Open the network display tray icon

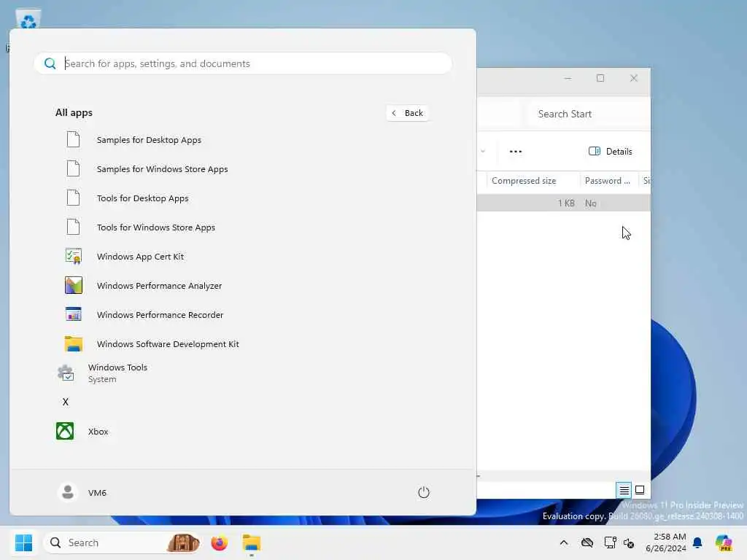coord(610,542)
